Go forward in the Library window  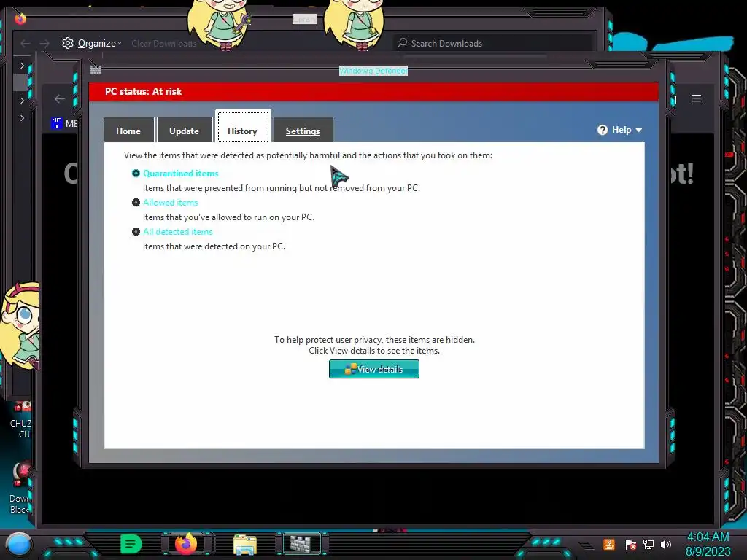[x=44, y=43]
